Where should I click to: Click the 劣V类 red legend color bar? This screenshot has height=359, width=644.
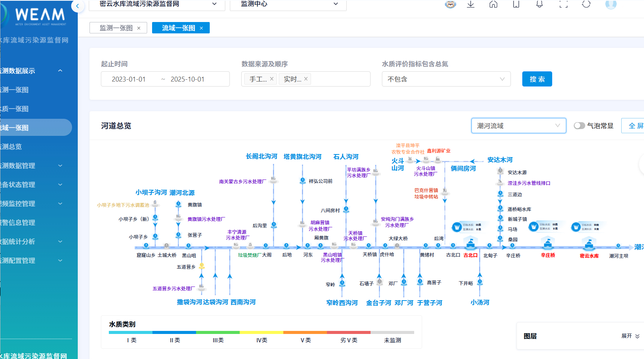point(349,332)
